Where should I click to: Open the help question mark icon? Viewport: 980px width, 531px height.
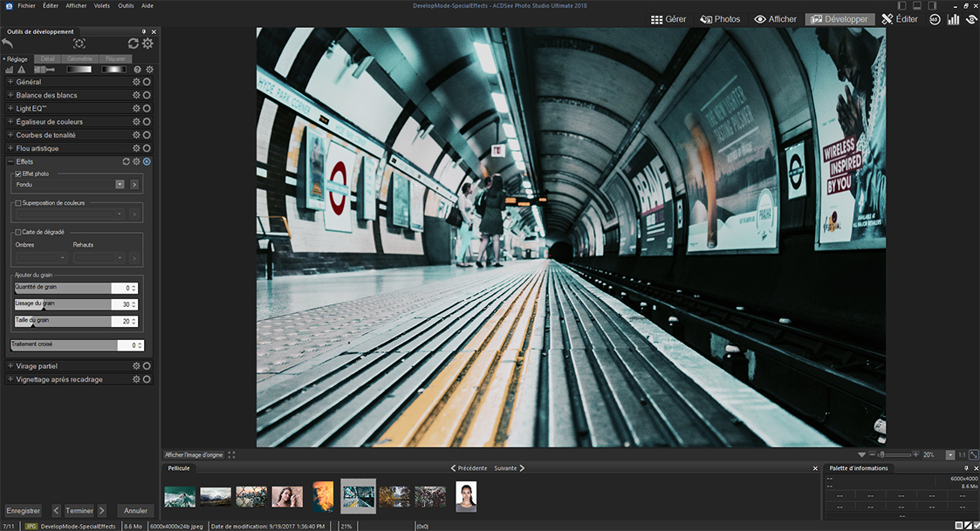point(137,69)
